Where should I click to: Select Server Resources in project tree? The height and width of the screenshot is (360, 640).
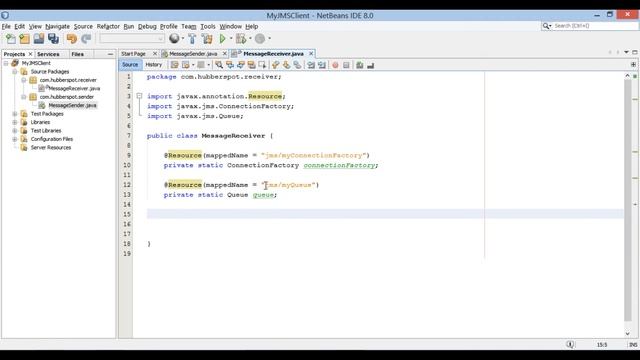pos(51,147)
